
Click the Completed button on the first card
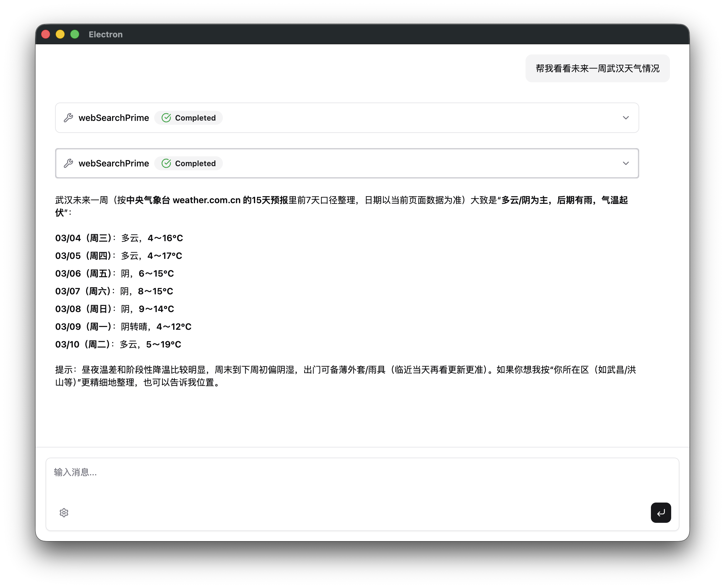coord(188,118)
